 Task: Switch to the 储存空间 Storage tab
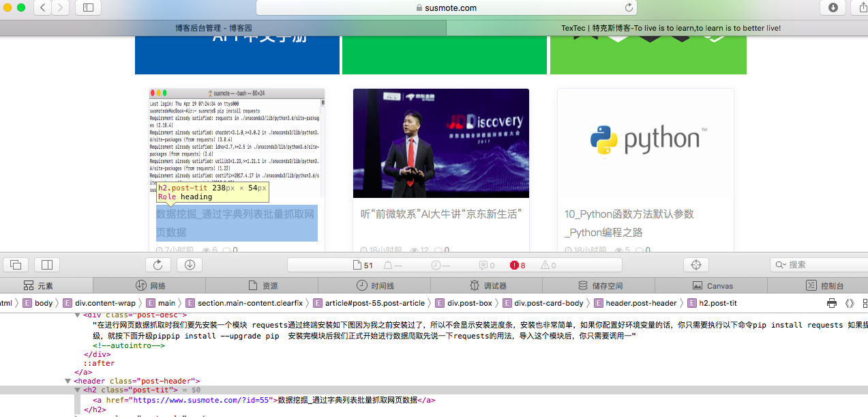point(599,286)
